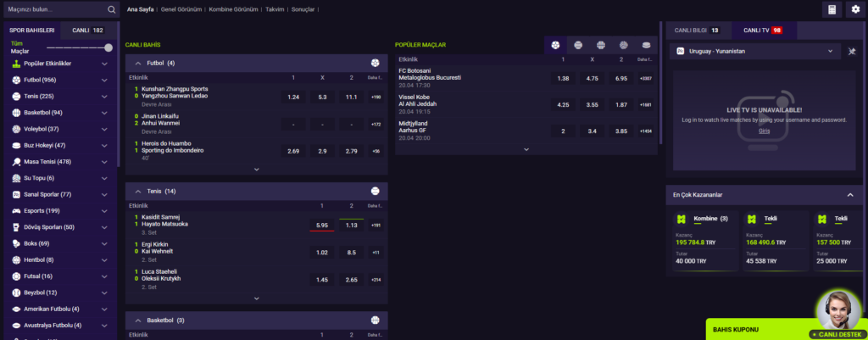Adjust the Tüm Maçlar time slider handle
This screenshot has height=340, width=868.
click(x=108, y=47)
